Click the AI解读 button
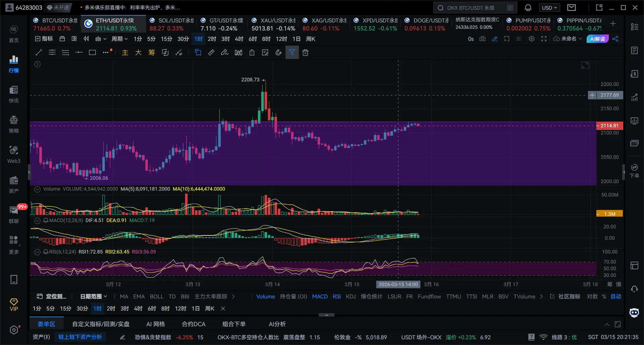This screenshot has height=345, width=644. pyautogui.click(x=597, y=39)
